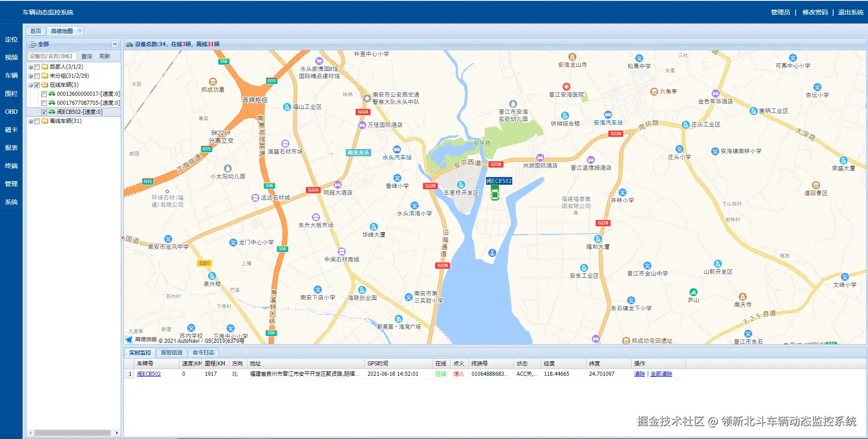Open the 闽ECB502 plate link in table

(149, 374)
